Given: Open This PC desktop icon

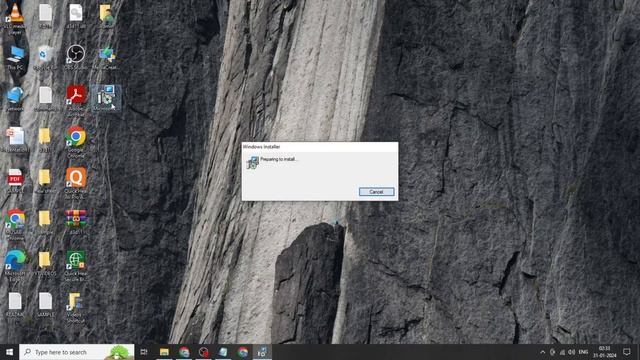Looking at the screenshot, I should (x=15, y=58).
